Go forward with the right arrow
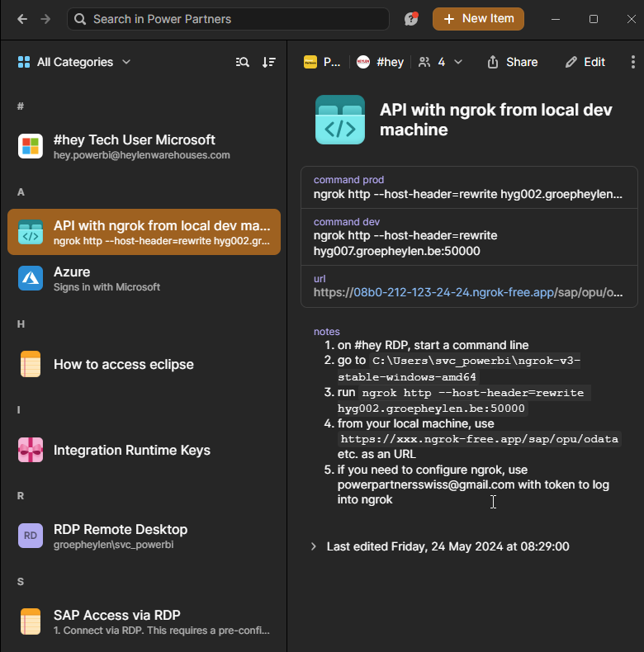Viewport: 644px width, 652px height. coord(45,19)
